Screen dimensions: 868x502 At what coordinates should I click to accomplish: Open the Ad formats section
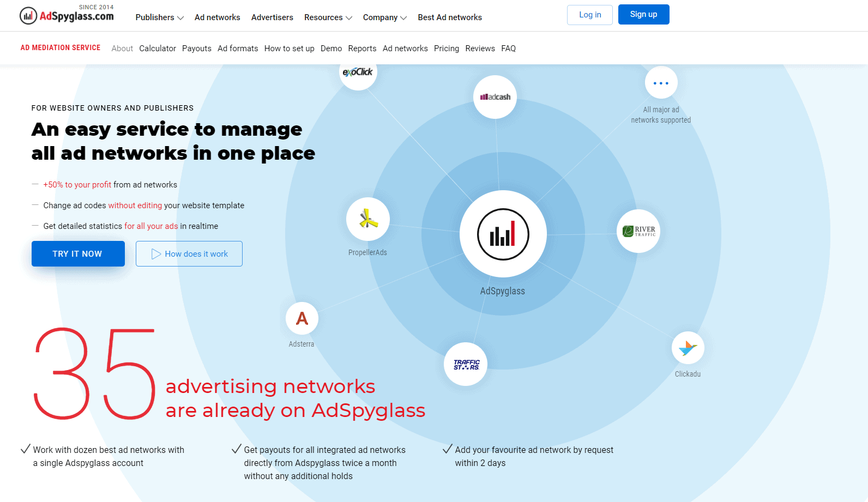238,49
